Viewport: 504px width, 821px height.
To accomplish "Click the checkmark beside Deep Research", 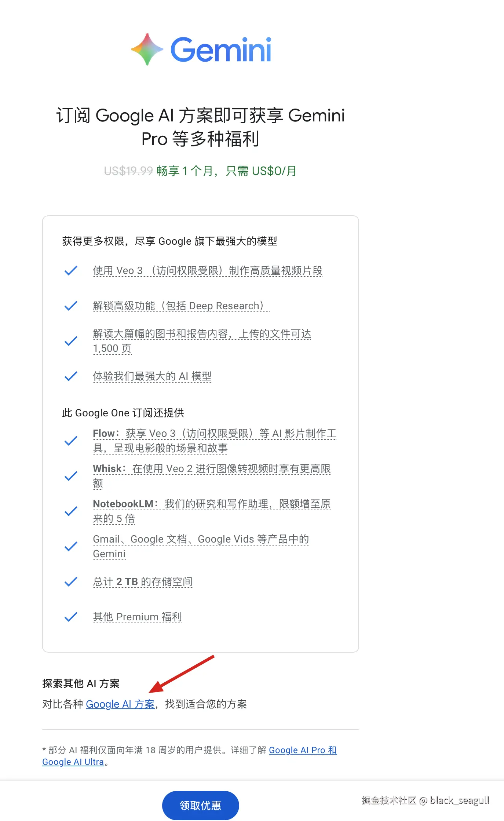I will pos(71,306).
